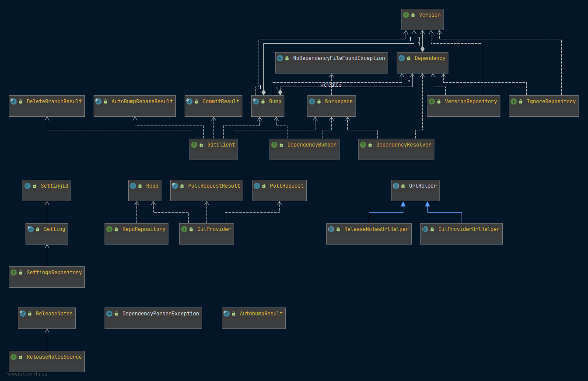Click the lock icon on GitClient
588x381 pixels.
pyautogui.click(x=201, y=145)
